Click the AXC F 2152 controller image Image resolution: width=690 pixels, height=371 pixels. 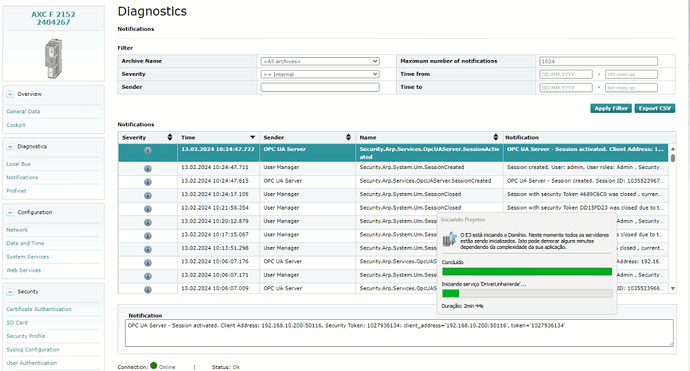coord(53,58)
